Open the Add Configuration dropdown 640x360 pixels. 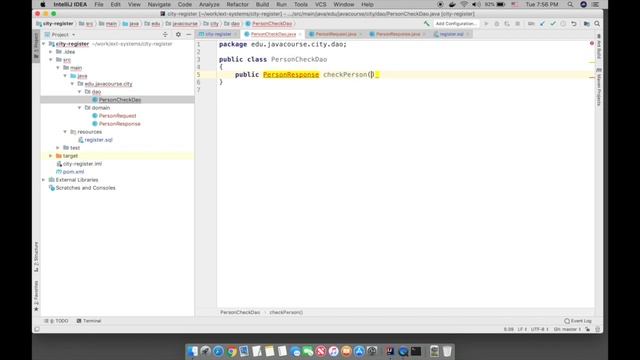tap(456, 24)
